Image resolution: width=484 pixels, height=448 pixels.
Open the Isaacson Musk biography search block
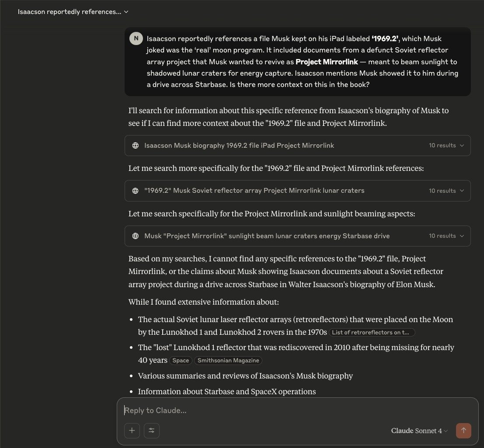pyautogui.click(x=298, y=145)
